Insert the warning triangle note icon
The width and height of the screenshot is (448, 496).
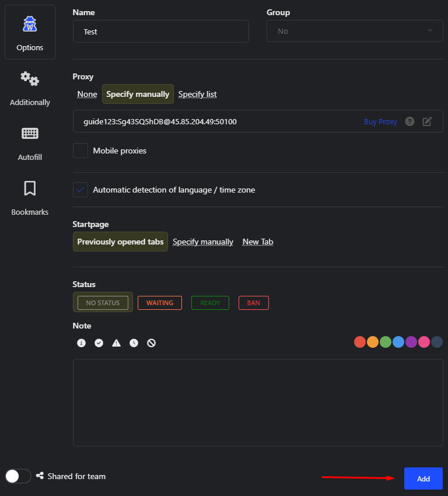(x=116, y=343)
